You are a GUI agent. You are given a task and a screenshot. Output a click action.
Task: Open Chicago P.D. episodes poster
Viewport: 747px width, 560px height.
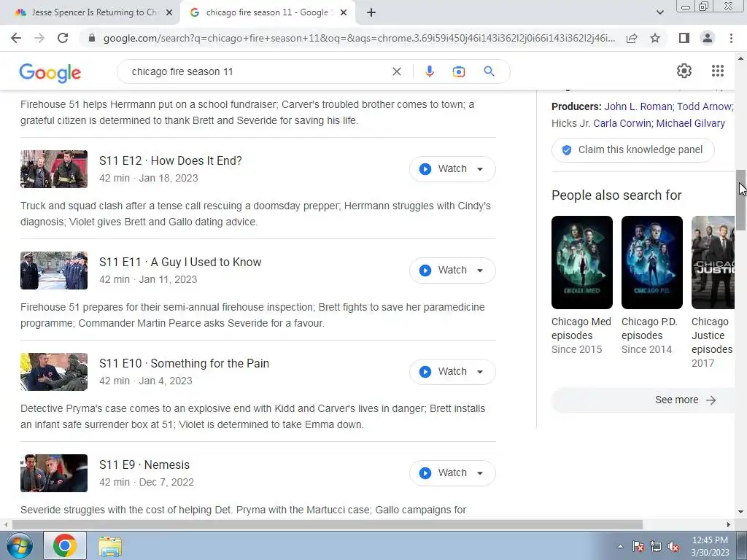[x=652, y=262]
